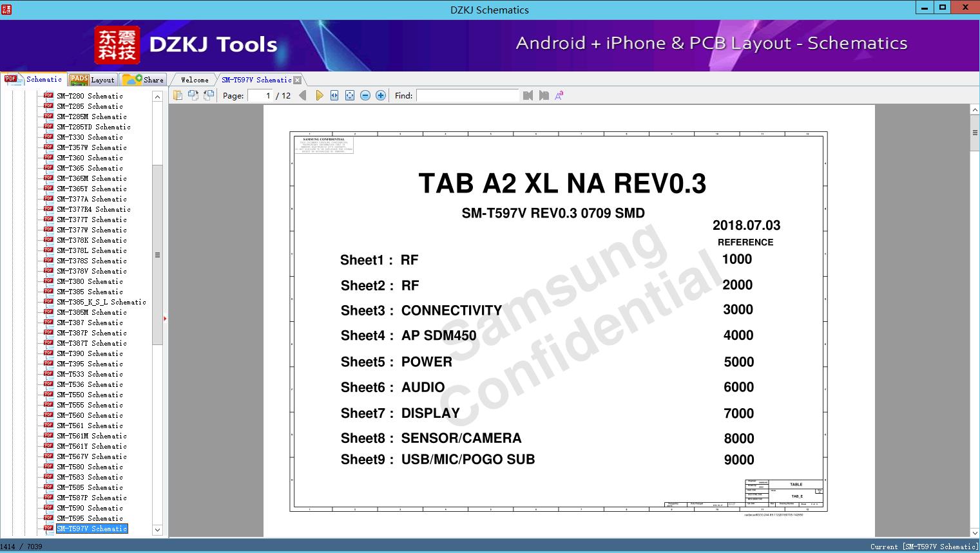Switch to the Schematic tab
Viewport: 980px width, 553px height.
pos(34,79)
